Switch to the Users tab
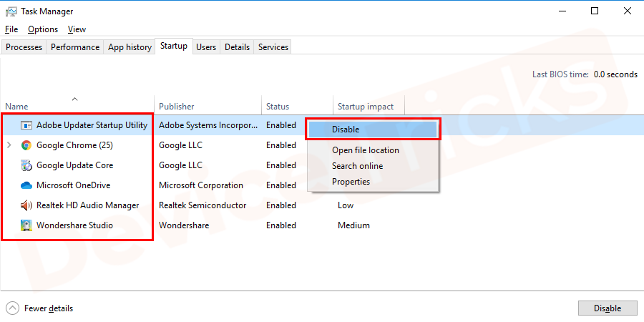 [206, 47]
